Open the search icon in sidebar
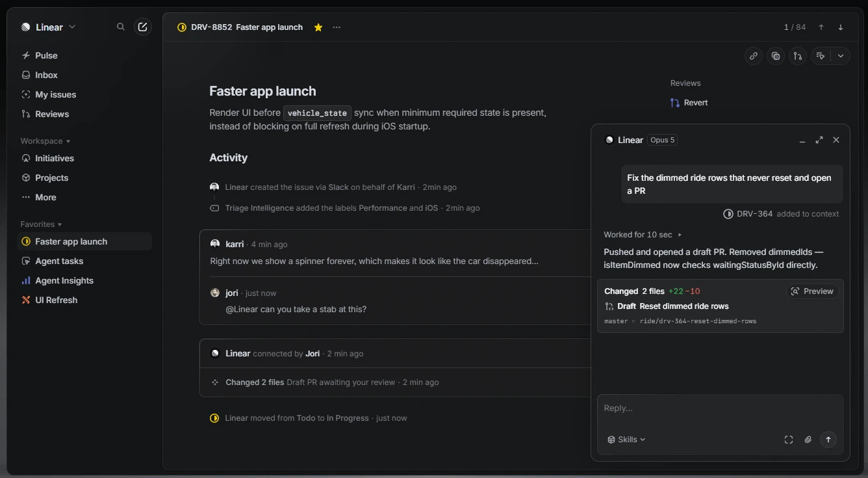The height and width of the screenshot is (478, 868). coord(120,27)
